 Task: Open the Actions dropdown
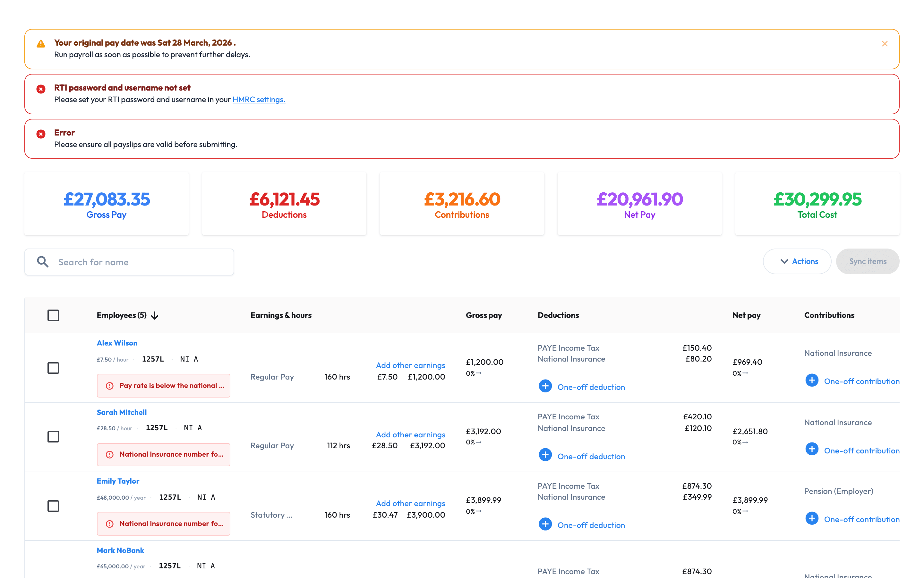pos(797,261)
